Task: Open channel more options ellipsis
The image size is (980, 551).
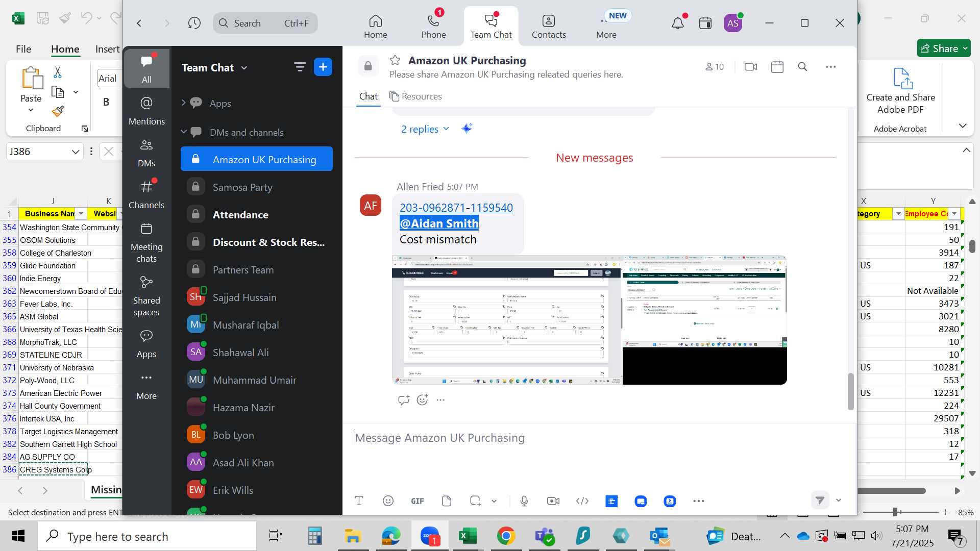Action: [831, 67]
